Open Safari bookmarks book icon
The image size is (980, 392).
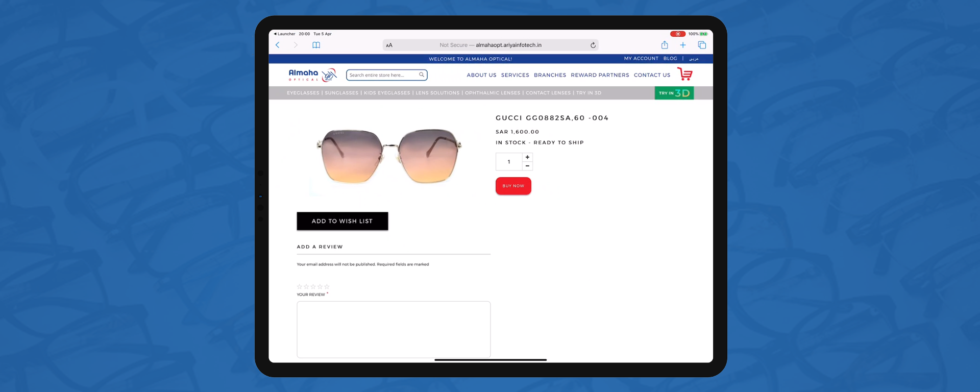[x=316, y=45]
